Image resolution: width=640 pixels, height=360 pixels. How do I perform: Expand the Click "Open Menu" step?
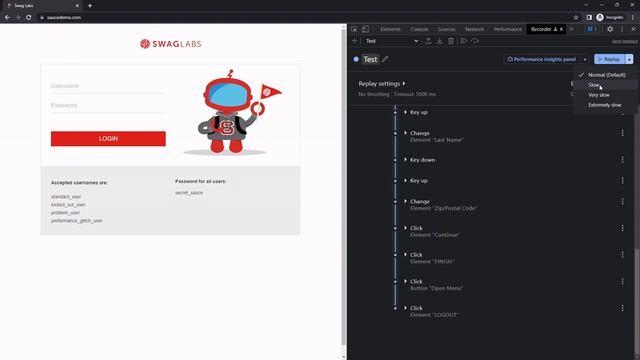coord(405,281)
